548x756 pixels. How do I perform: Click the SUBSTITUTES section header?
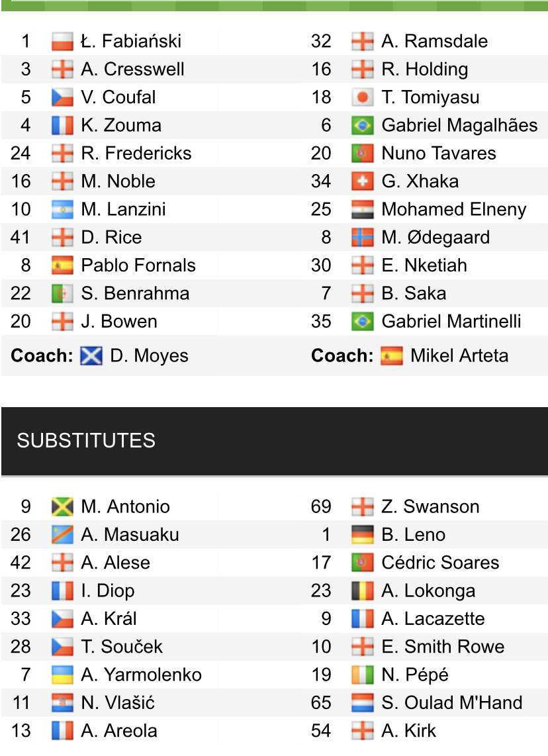point(275,441)
